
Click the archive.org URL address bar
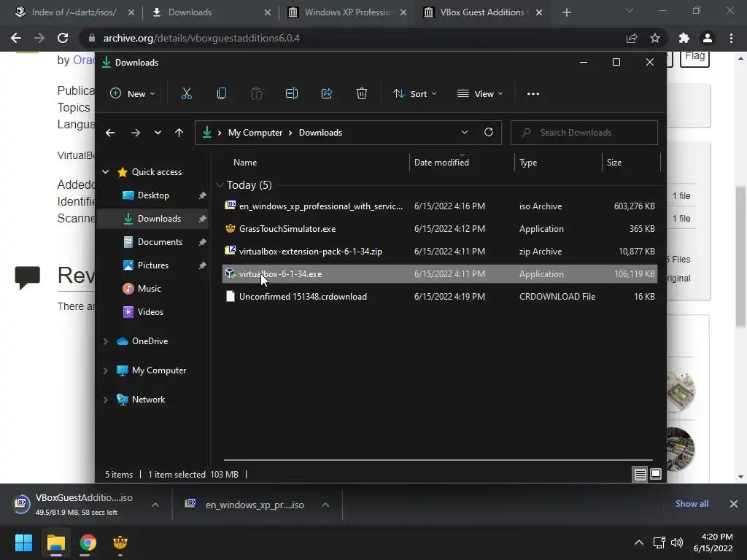tap(354, 38)
